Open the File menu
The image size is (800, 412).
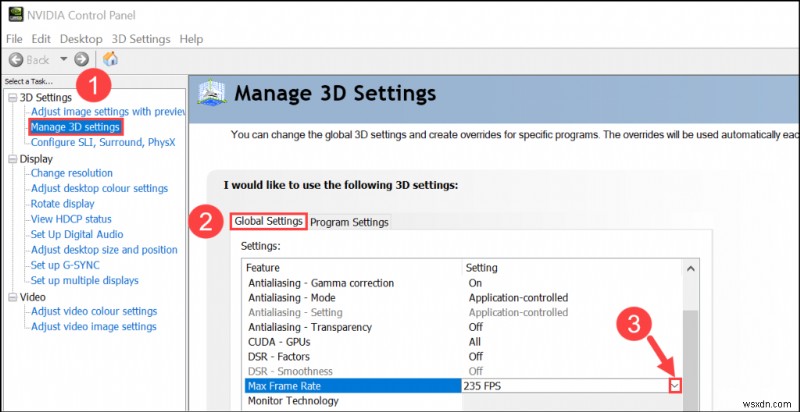tap(15, 39)
